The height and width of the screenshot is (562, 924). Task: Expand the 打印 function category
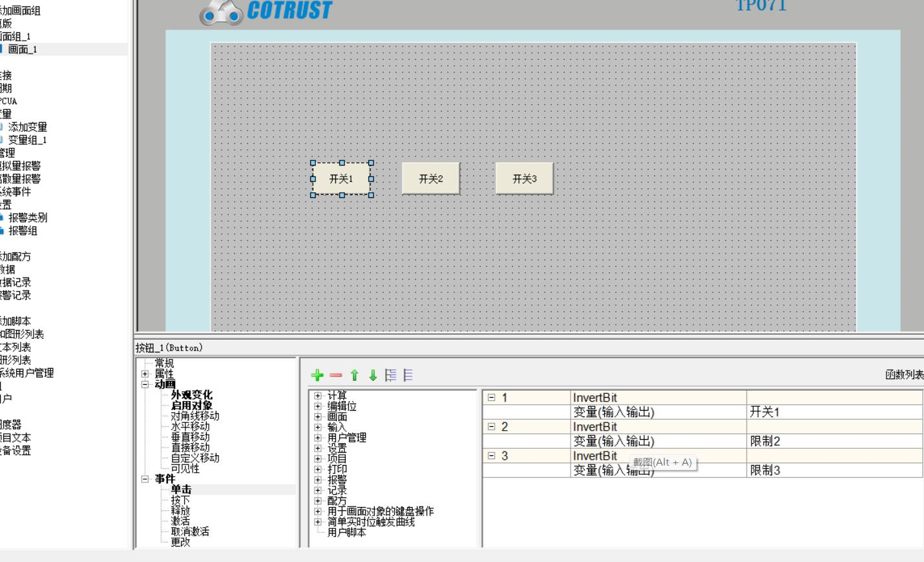(x=318, y=469)
